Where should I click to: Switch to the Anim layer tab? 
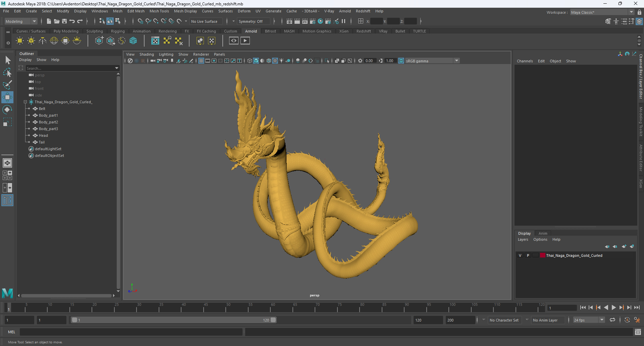(x=543, y=233)
